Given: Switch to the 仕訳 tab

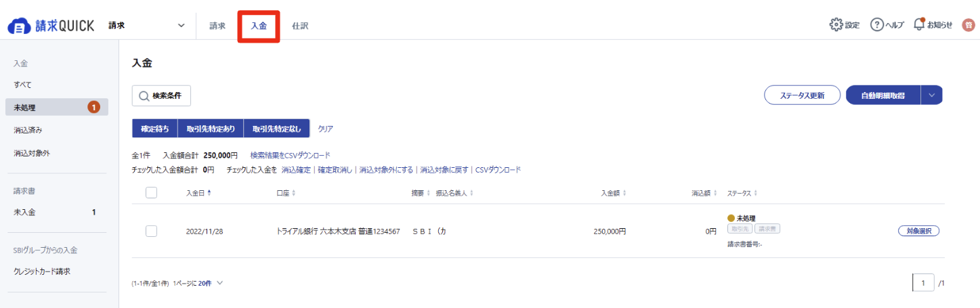Looking at the screenshot, I should pos(300,26).
